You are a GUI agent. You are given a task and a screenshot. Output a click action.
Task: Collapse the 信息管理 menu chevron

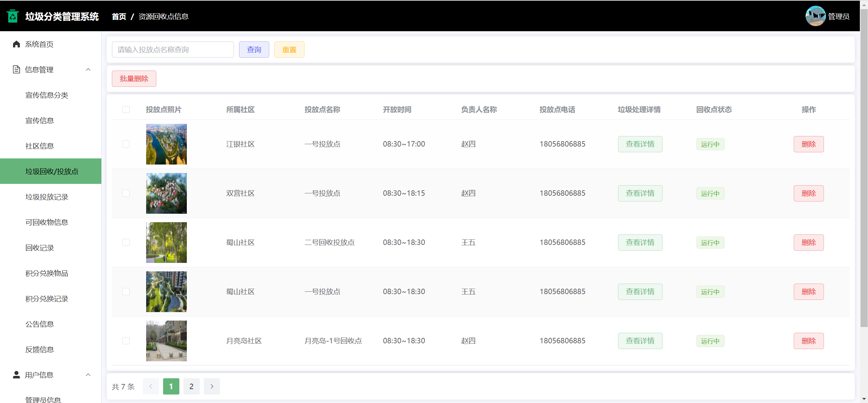(x=88, y=70)
